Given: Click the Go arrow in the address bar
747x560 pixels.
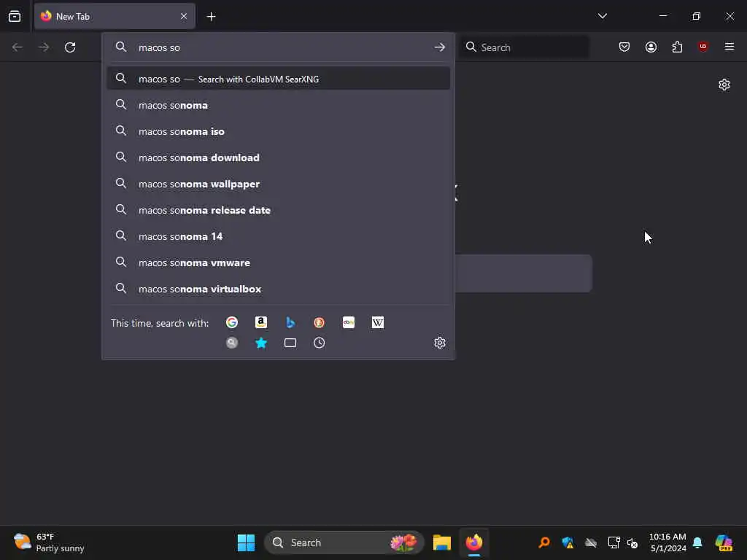Looking at the screenshot, I should coord(440,47).
